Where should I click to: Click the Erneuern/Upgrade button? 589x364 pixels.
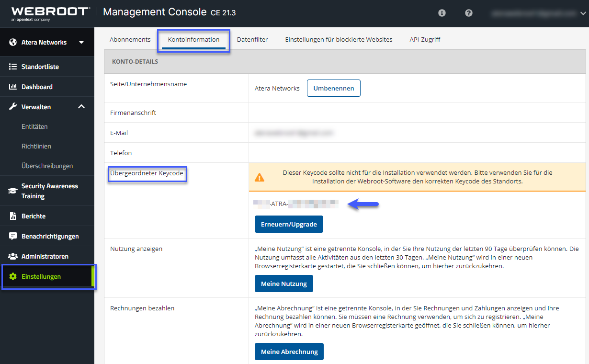[x=289, y=224]
